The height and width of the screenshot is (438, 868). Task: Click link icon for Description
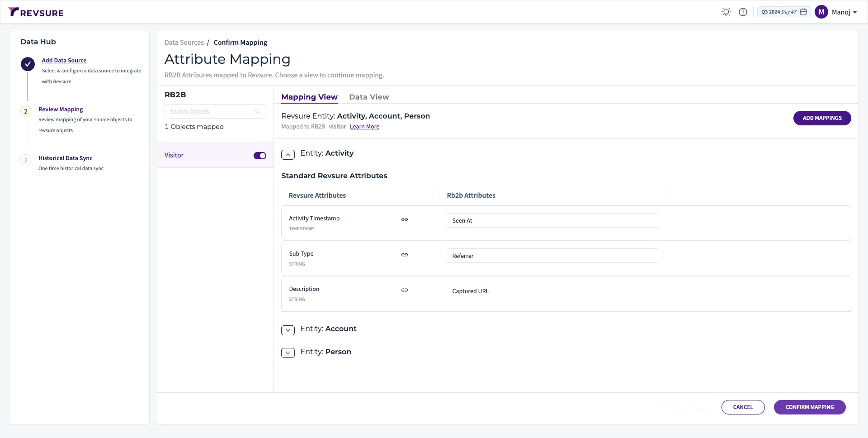click(405, 290)
